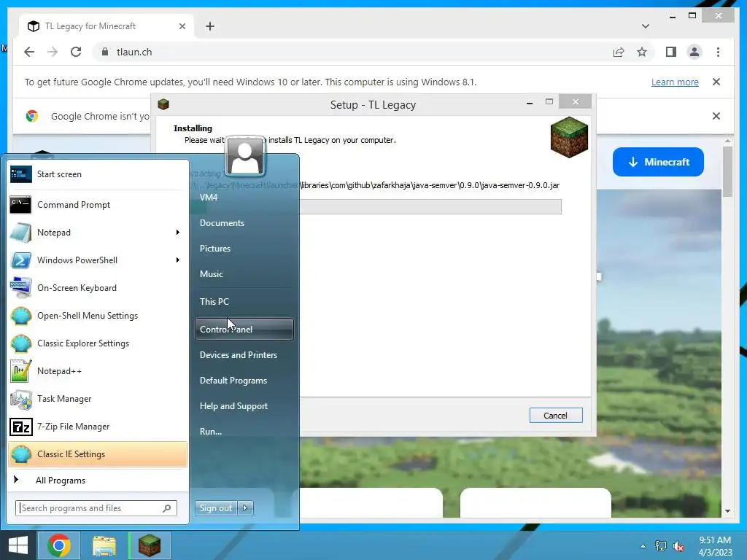
Task: Open Chrome tab search chevron
Action: [x=646, y=26]
